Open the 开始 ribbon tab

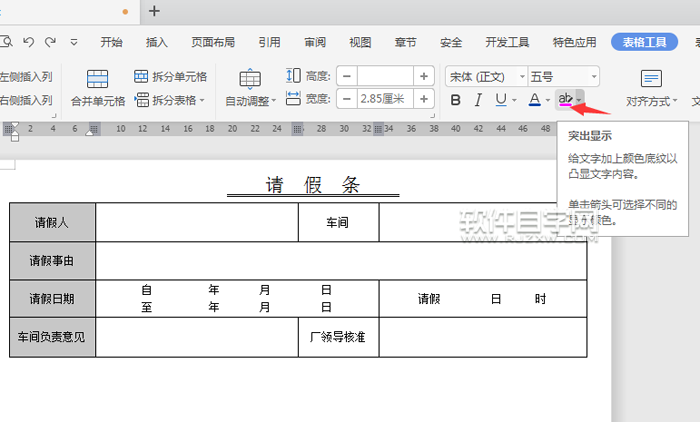pos(111,42)
